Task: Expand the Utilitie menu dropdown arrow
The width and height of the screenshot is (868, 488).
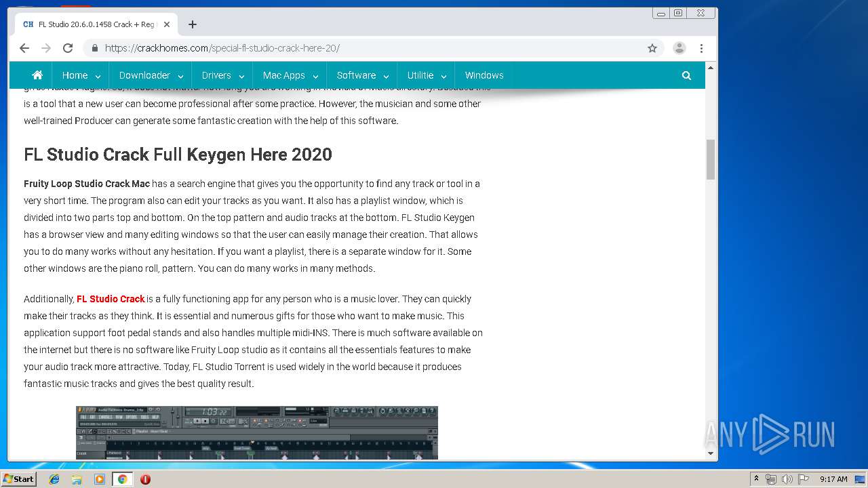Action: [443, 77]
